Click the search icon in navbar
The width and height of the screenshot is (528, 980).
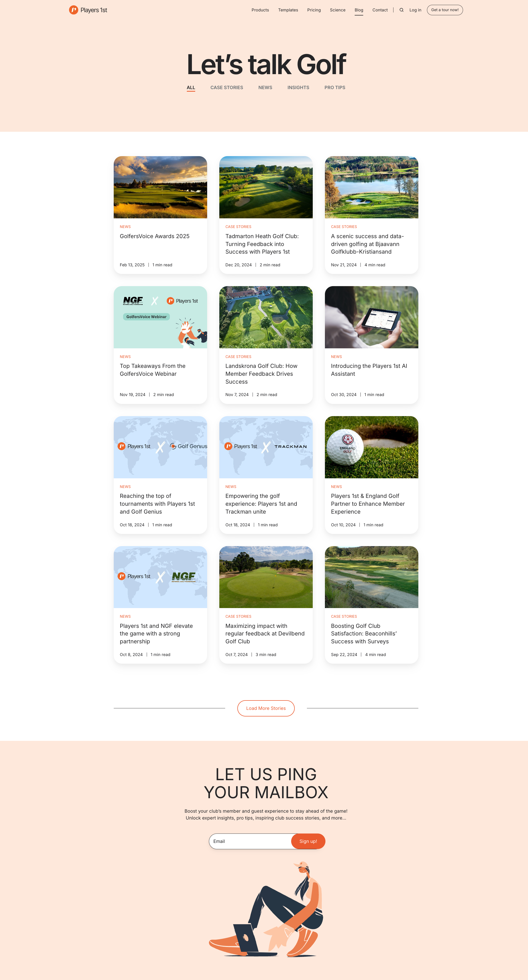click(x=401, y=9)
